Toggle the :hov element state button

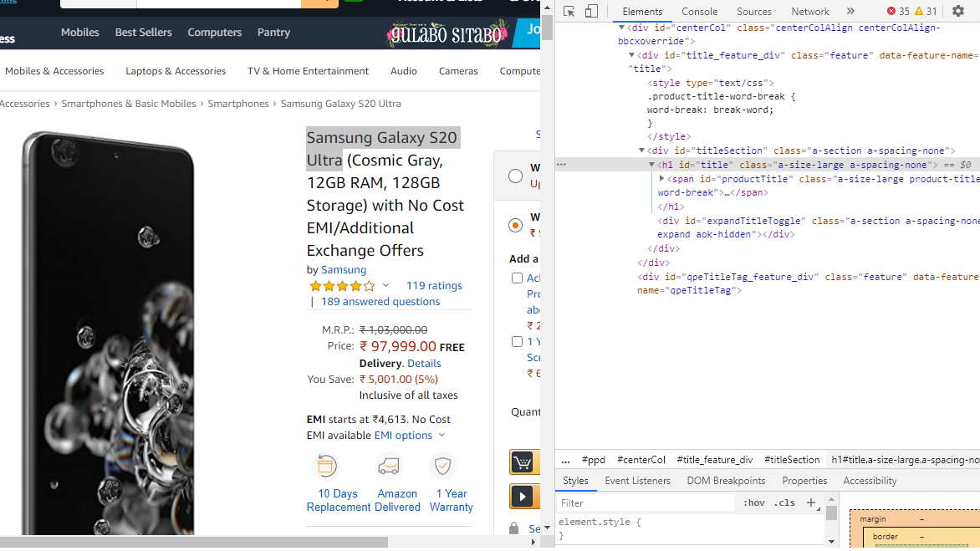point(753,503)
